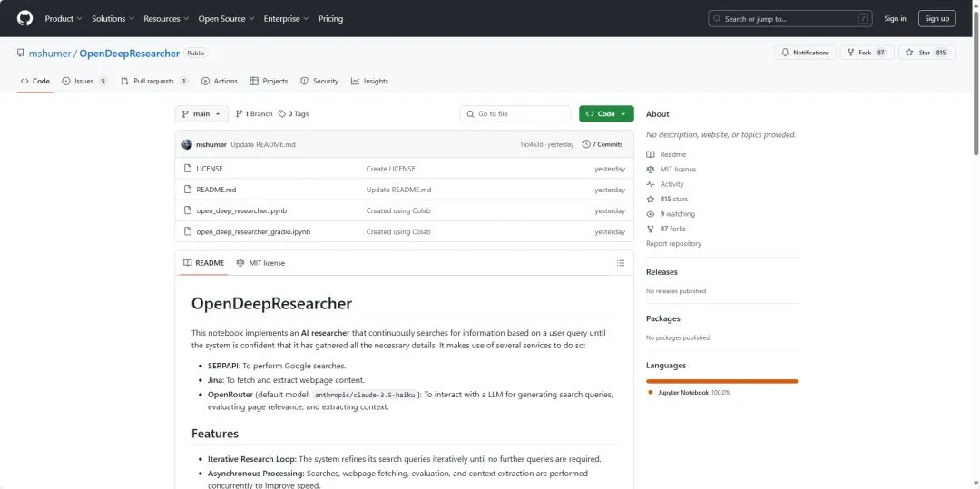The image size is (980, 489).
Task: Switch to the Pull requests tab
Action: [x=154, y=81]
